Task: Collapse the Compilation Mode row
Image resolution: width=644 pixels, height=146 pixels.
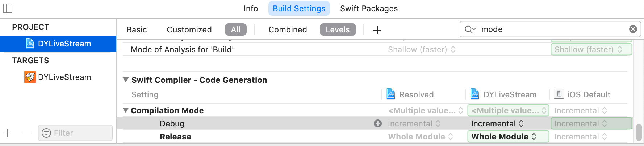Action: coord(126,110)
